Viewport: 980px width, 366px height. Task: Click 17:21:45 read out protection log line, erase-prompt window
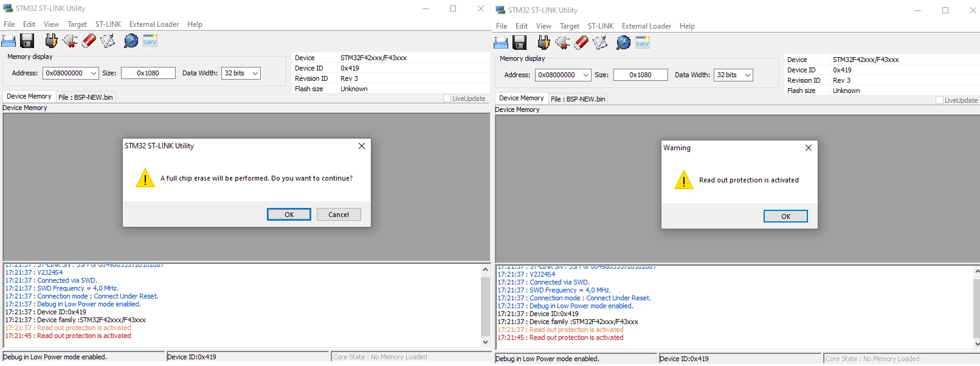coord(68,336)
